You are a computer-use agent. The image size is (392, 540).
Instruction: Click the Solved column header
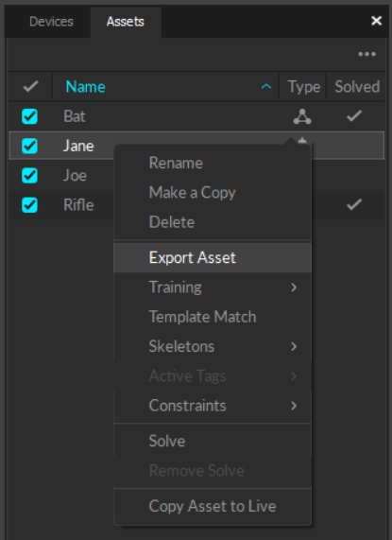(x=357, y=86)
